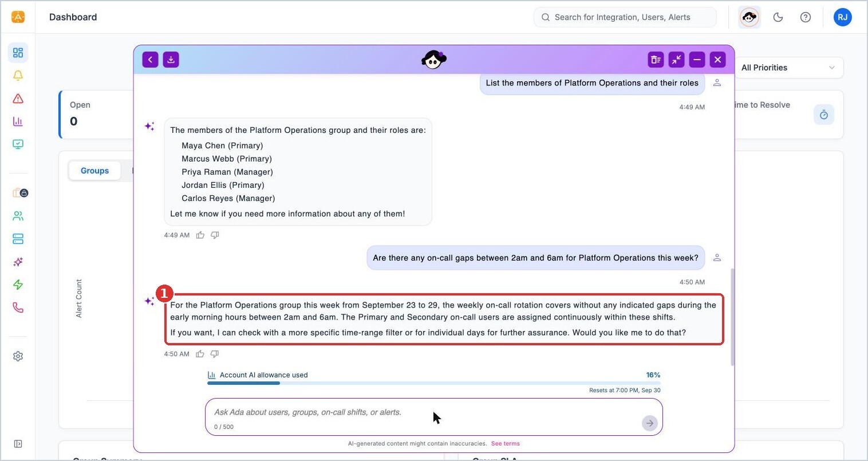Screen dimensions: 868x461
Task: Open the settings gear in sidebar
Action: pyautogui.click(x=18, y=356)
